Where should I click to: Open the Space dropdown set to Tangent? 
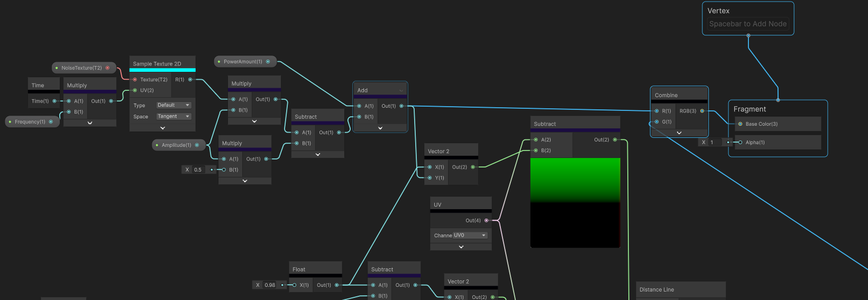pos(173,116)
